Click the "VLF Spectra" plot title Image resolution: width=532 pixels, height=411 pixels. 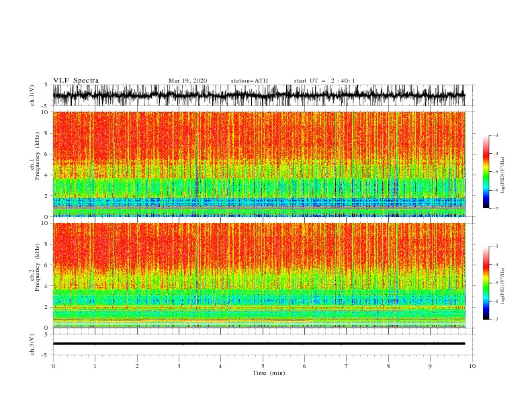click(76, 81)
